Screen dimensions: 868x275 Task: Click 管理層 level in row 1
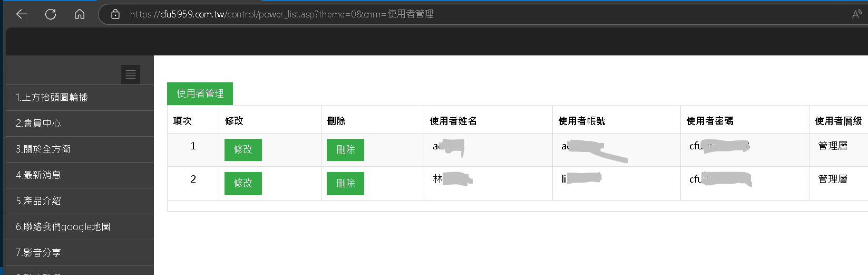coord(833,146)
